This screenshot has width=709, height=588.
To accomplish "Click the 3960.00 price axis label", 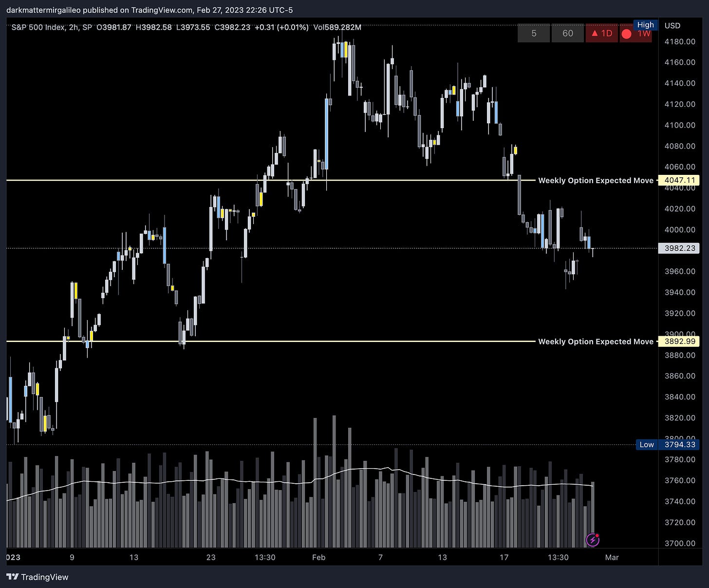I will tap(680, 271).
